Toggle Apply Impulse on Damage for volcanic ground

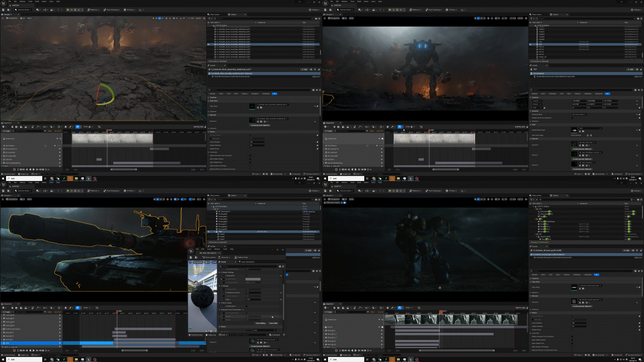tap(573, 346)
